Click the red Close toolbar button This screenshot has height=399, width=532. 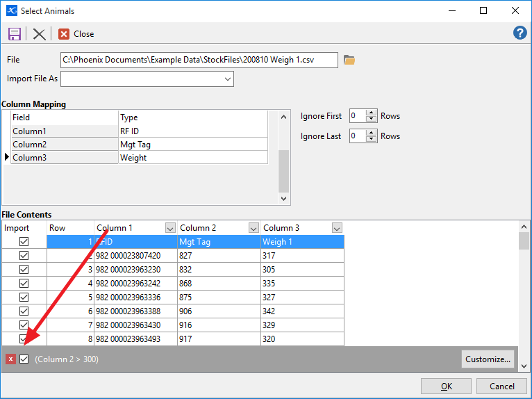click(76, 34)
